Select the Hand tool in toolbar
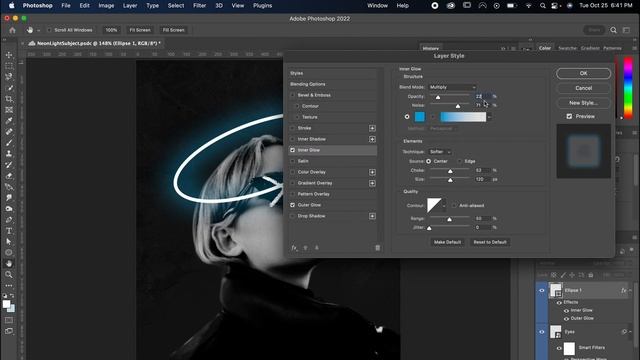 coord(9,264)
